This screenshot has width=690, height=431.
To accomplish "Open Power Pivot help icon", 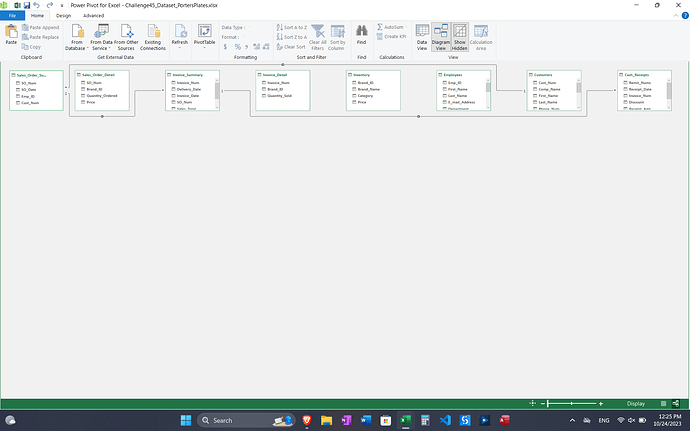I will (x=685, y=15).
